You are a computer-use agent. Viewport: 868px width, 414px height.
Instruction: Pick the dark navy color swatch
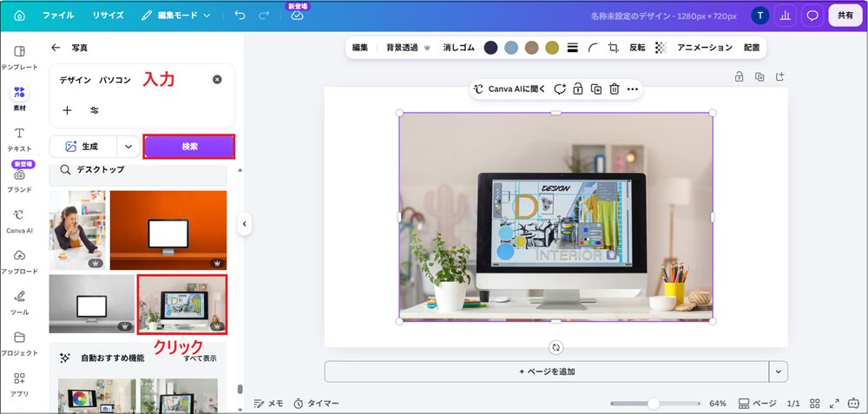[x=490, y=48]
